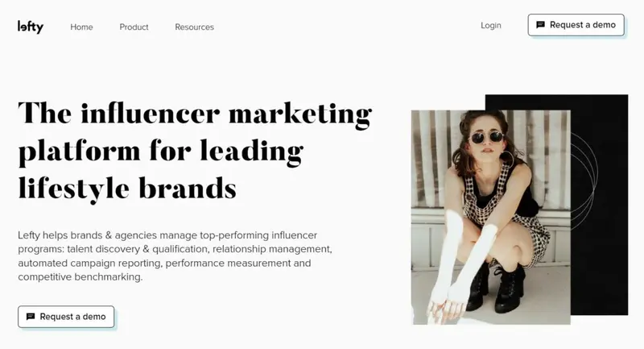The image size is (644, 349).
Task: Select the Request a demo button under the description
Action: [x=66, y=317]
